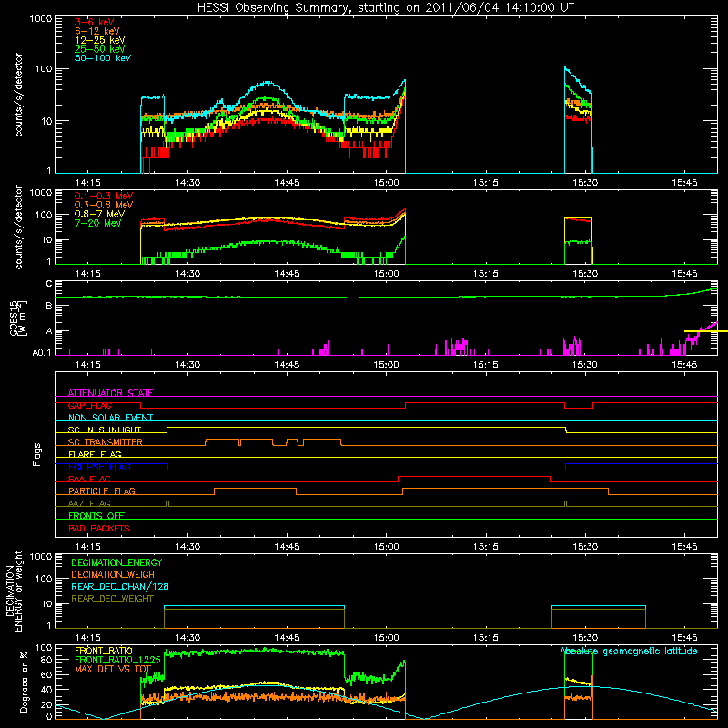Click the DECIMATION_WEIGHT legend label

[x=116, y=574]
